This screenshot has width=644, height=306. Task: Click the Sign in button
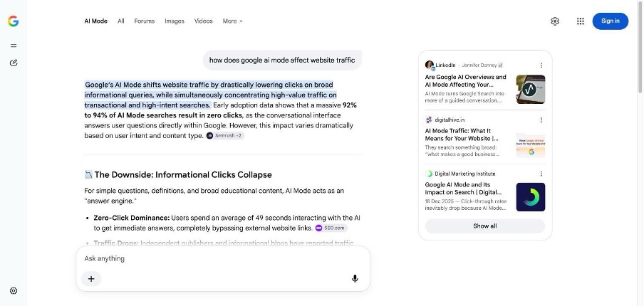(611, 21)
